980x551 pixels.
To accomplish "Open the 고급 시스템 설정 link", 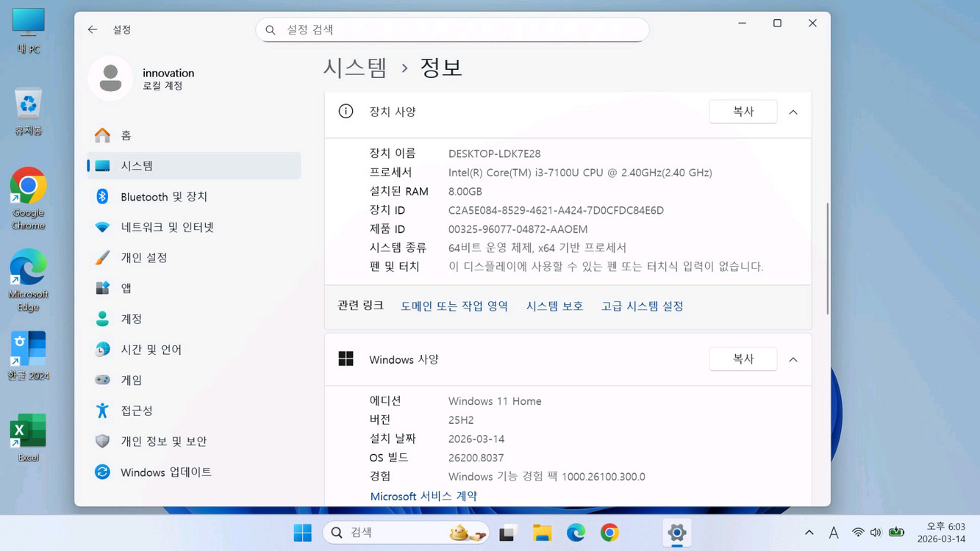I will [642, 306].
